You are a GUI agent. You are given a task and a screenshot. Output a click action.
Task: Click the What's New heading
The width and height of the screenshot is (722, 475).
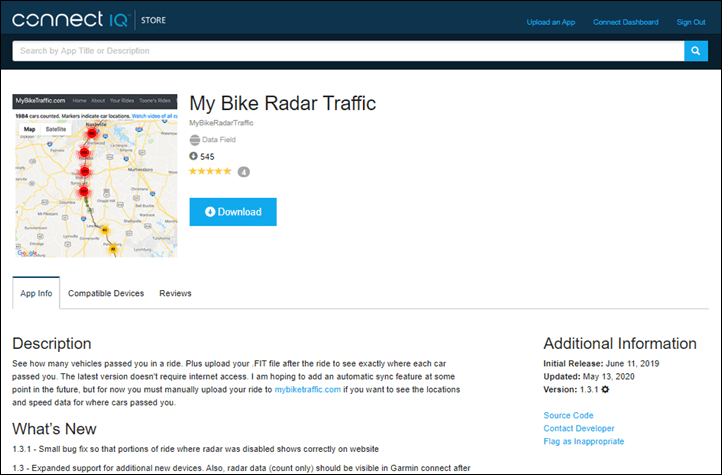pos(54,429)
